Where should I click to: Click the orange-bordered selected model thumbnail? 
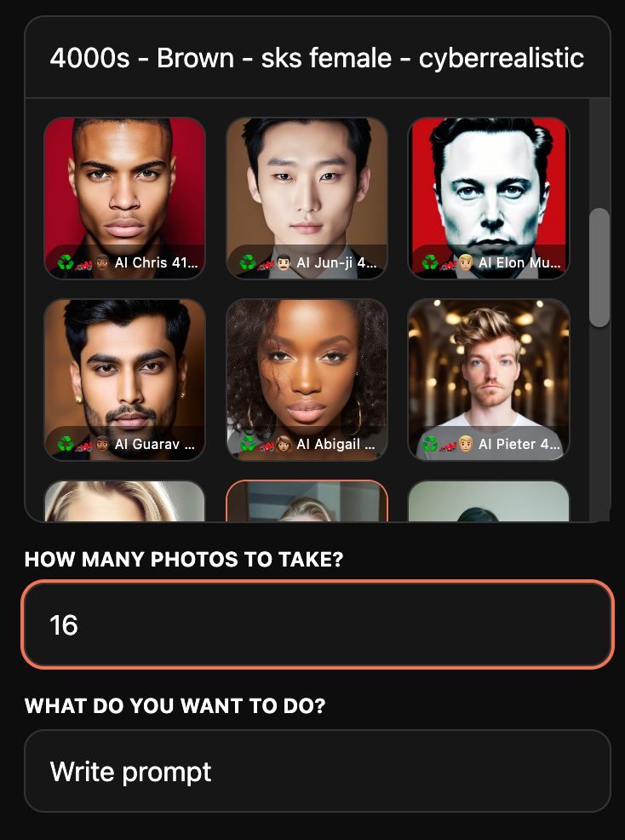click(307, 501)
